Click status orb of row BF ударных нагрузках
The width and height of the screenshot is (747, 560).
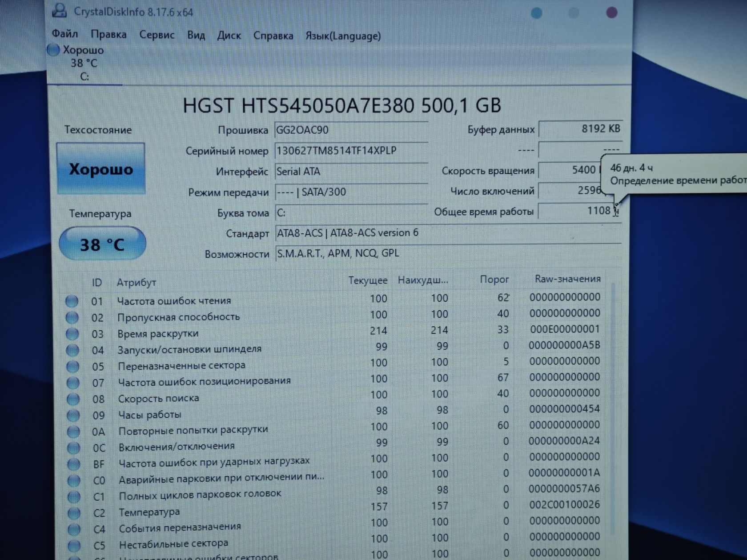point(74,464)
